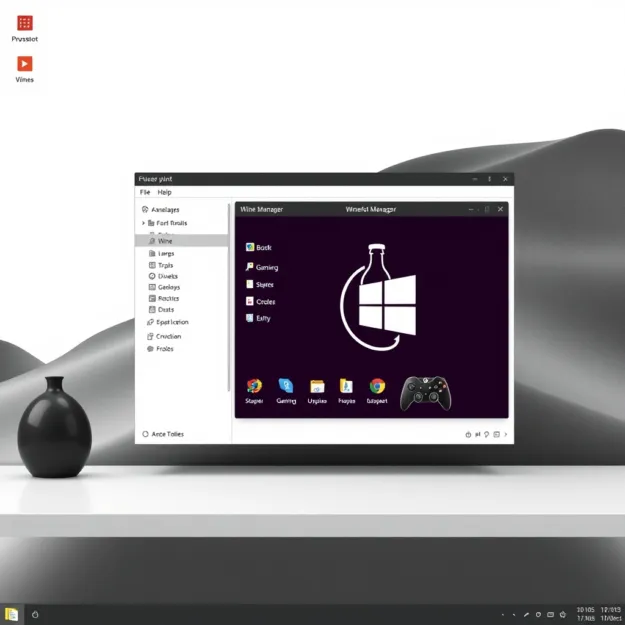The height and width of the screenshot is (625, 625).
Task: Click the sidebar vertical scrollbar
Action: [x=229, y=297]
